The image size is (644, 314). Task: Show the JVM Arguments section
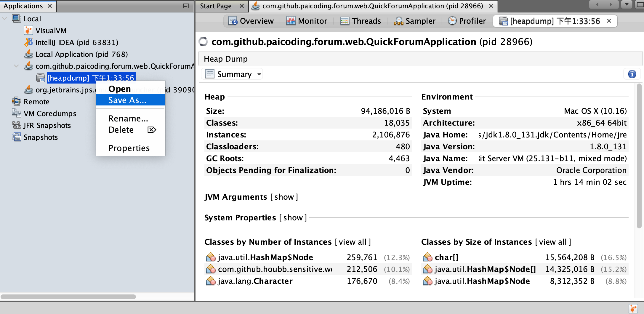pos(284,197)
